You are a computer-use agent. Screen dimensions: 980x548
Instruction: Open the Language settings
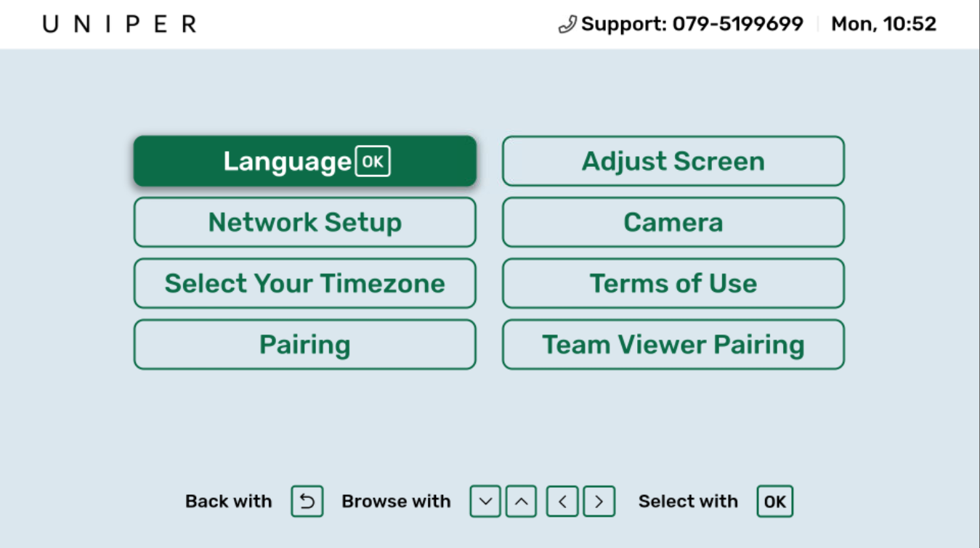click(305, 161)
